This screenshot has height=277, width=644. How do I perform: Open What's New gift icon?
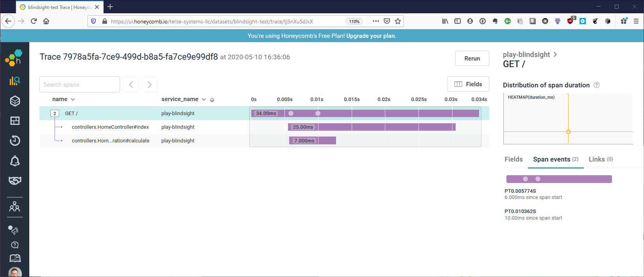click(624, 21)
